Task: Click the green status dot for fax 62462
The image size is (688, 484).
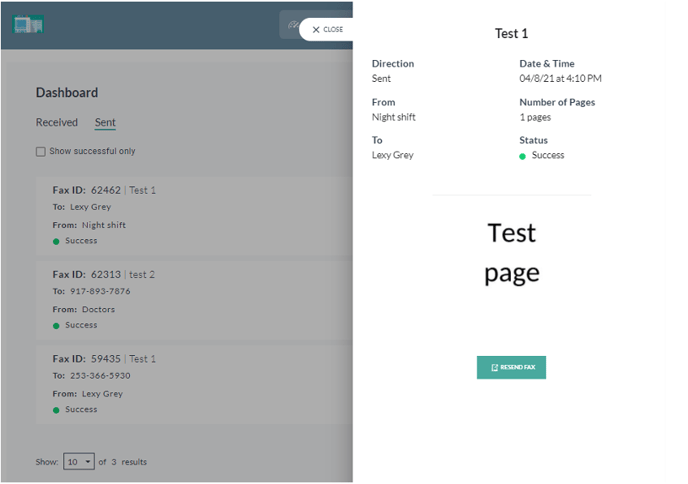Action: tap(57, 241)
